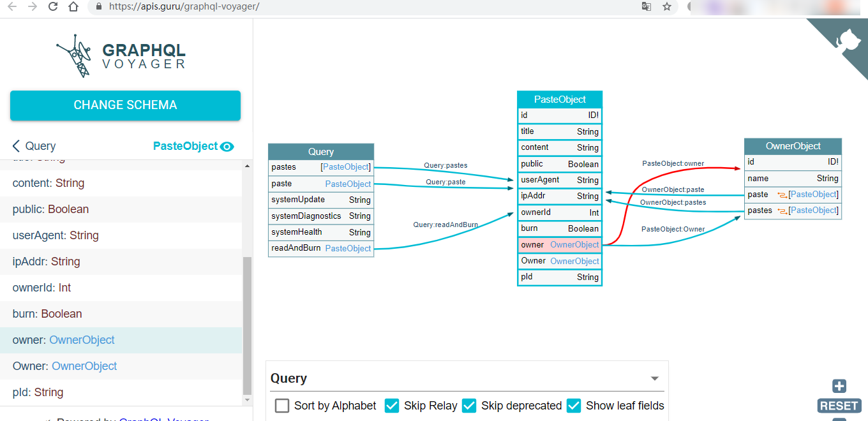Viewport: 868px width, 421px height.
Task: Reload the page with the refresh icon
Action: coord(53,7)
